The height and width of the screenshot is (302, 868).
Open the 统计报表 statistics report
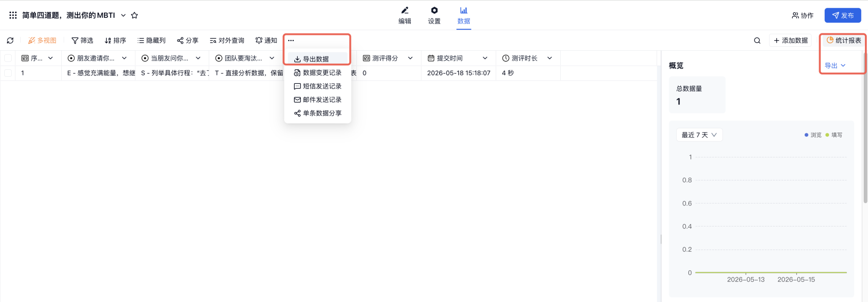844,40
